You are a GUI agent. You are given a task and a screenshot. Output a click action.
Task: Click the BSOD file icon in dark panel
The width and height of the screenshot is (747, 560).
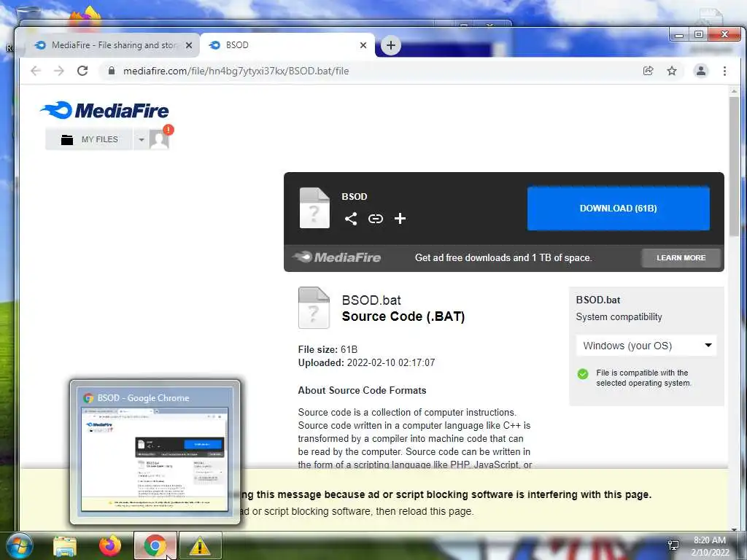314,208
